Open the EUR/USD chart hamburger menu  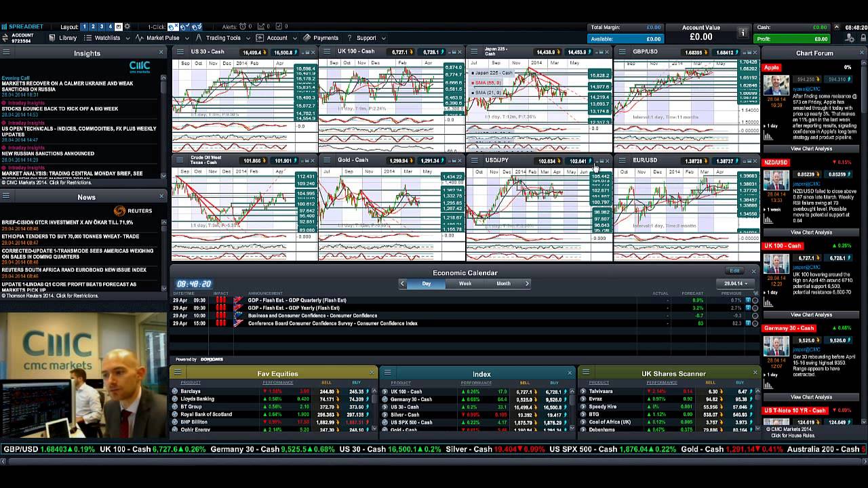(622, 160)
